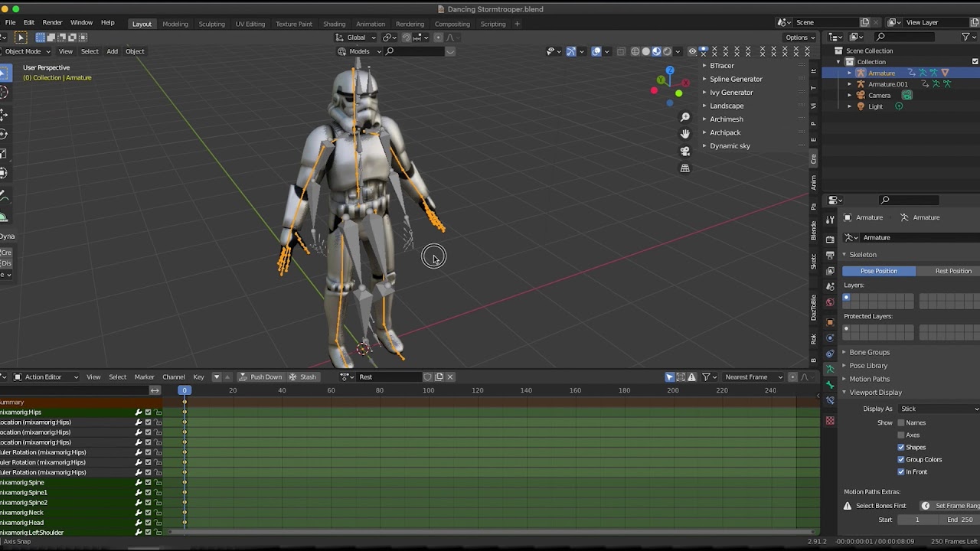Select the Rest Position button
This screenshot has height=551, width=980.
pyautogui.click(x=949, y=271)
